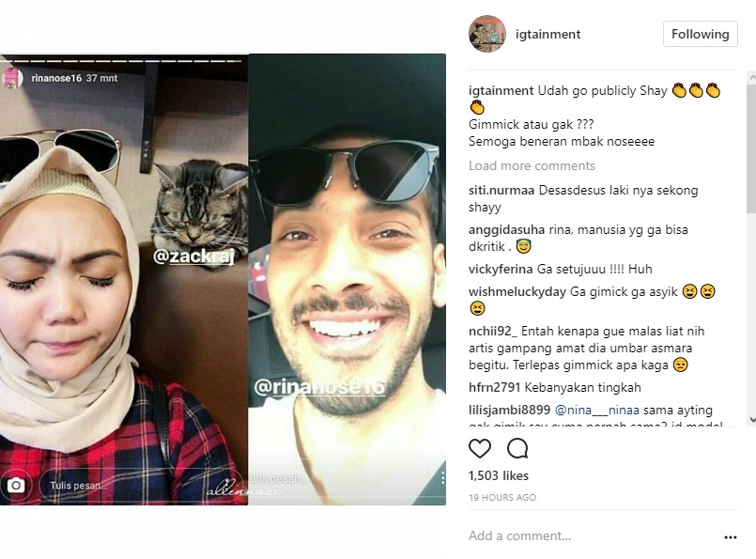This screenshot has width=756, height=559.
Task: Click the Add a comment field
Action: click(593, 536)
